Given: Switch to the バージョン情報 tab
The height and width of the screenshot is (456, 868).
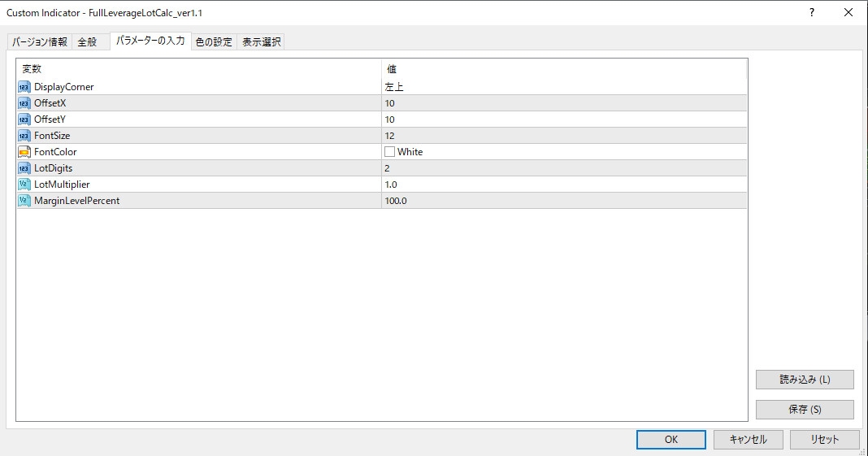Looking at the screenshot, I should click(x=40, y=41).
